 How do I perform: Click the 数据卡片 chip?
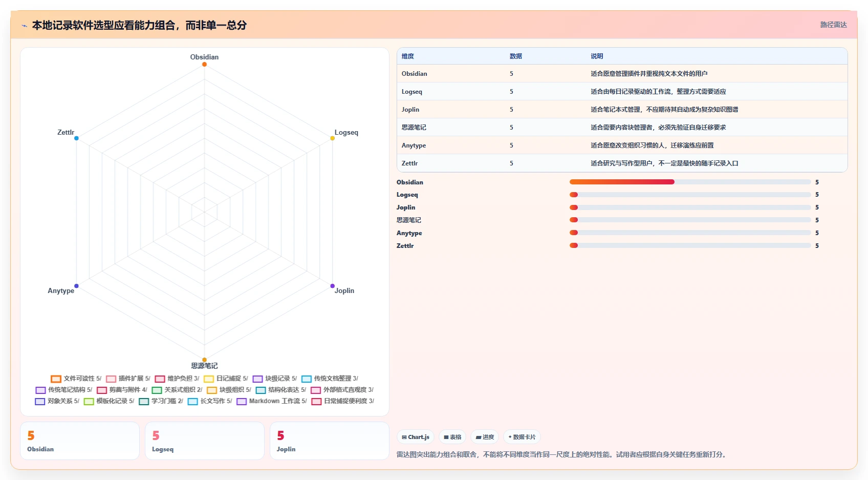click(522, 437)
